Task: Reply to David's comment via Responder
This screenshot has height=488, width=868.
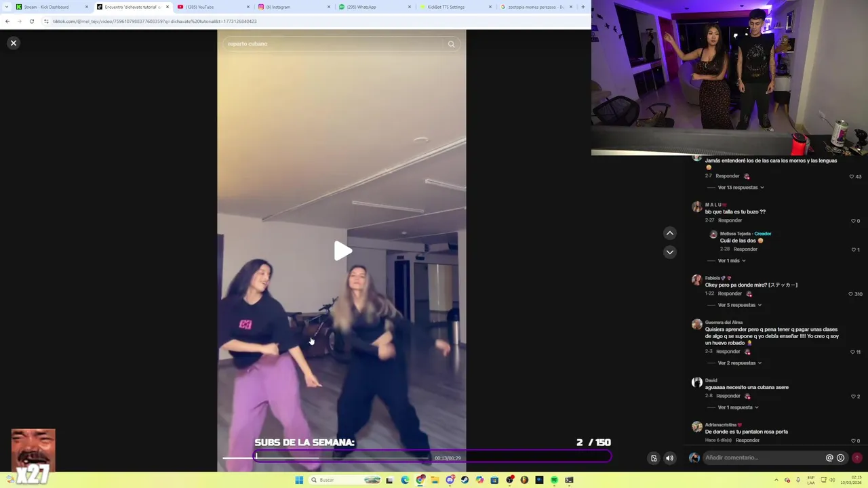Action: click(x=728, y=396)
